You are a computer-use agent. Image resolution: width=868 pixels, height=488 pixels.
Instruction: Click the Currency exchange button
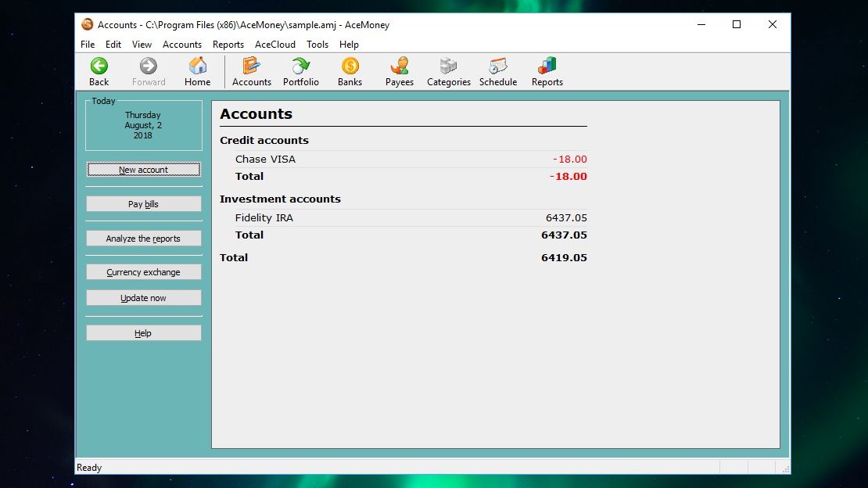click(x=143, y=272)
